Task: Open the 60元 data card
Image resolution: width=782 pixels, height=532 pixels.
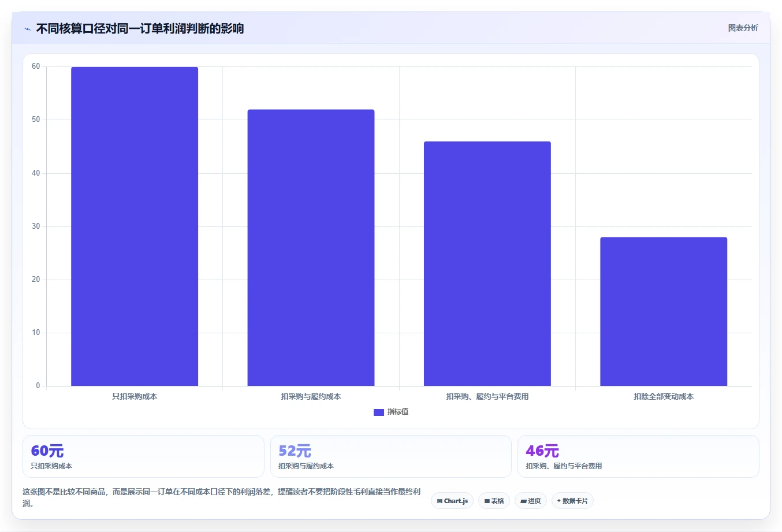Action: coord(143,456)
